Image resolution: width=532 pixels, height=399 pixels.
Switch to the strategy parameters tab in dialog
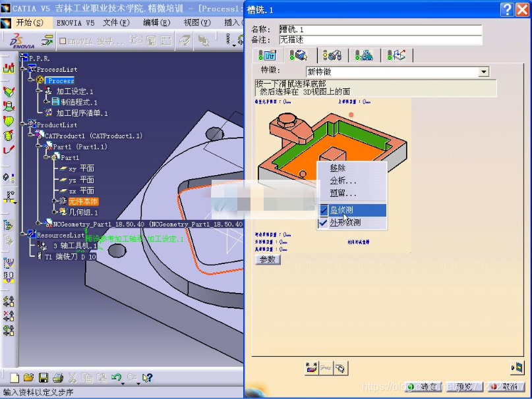pyautogui.click(x=267, y=55)
